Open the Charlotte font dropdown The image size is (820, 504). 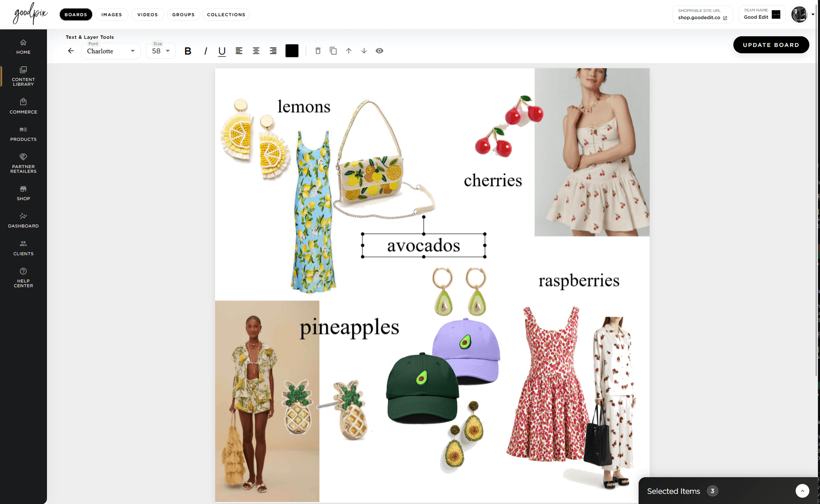click(x=111, y=51)
